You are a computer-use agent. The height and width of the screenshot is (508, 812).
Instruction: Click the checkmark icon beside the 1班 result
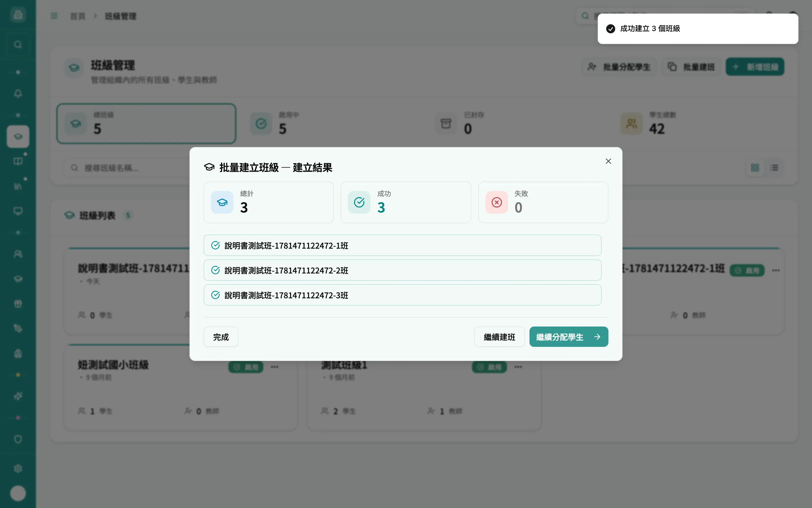215,245
